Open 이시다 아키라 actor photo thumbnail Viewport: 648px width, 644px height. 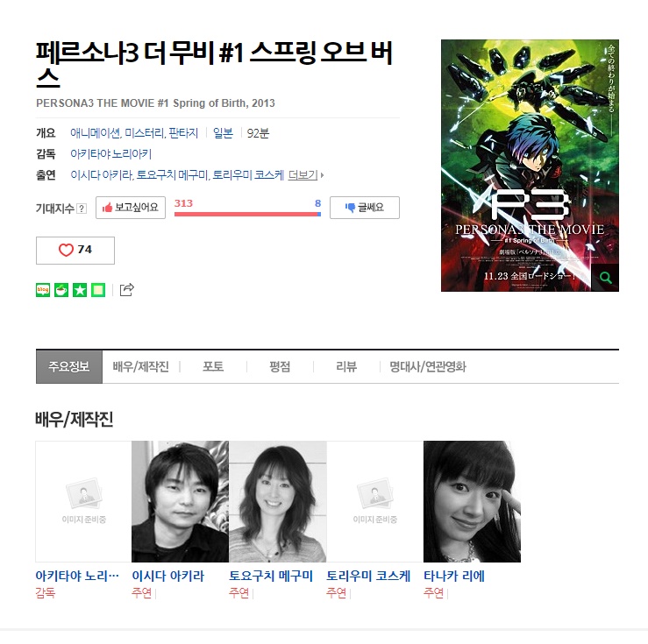180,501
